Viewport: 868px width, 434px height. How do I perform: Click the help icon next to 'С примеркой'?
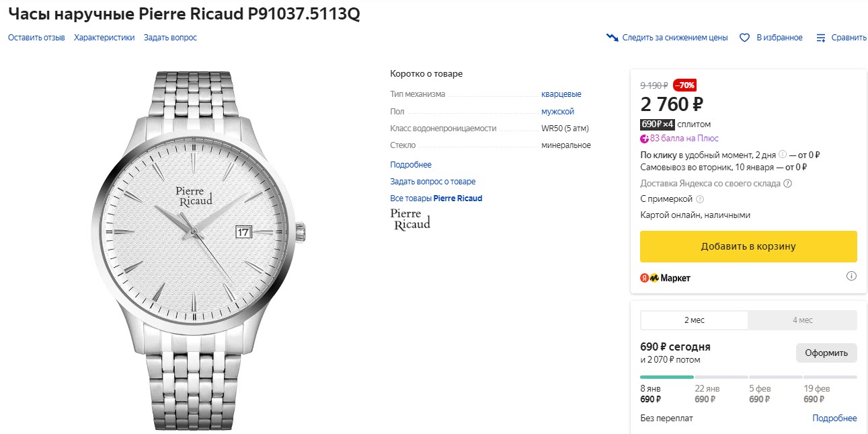tap(700, 199)
